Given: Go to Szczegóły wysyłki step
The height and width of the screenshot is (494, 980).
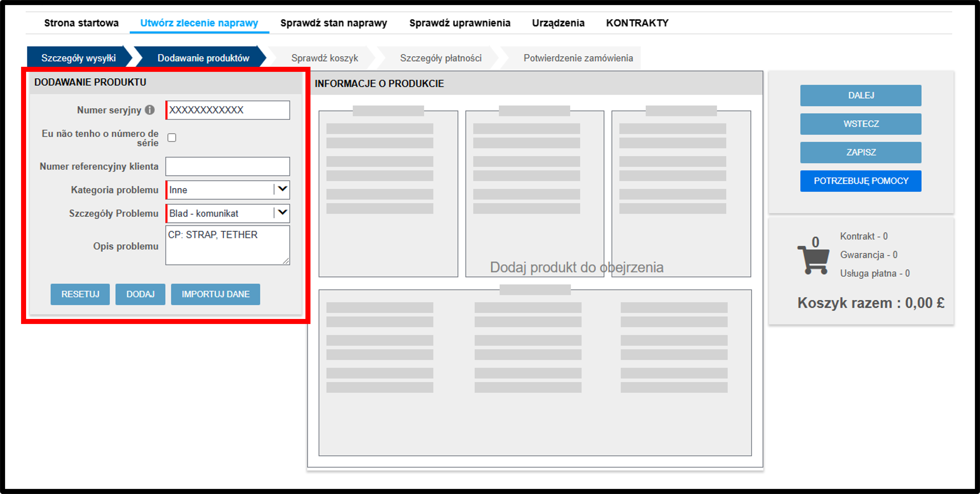Looking at the screenshot, I should [79, 58].
